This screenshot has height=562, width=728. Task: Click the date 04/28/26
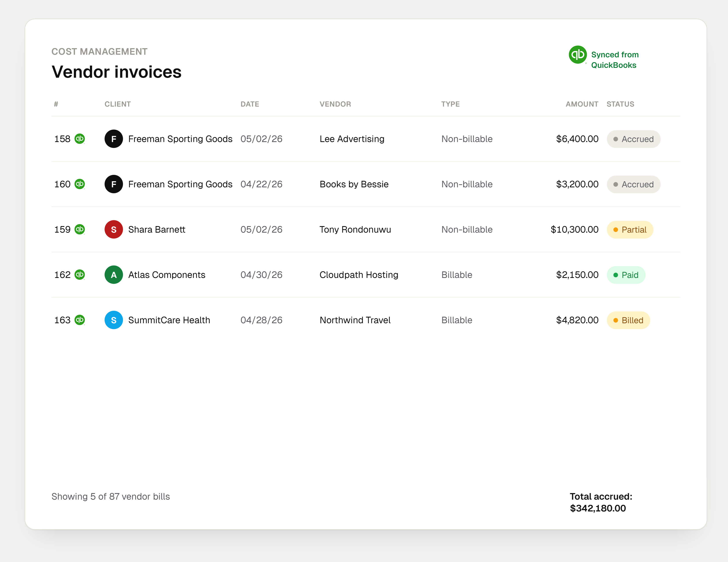point(261,320)
